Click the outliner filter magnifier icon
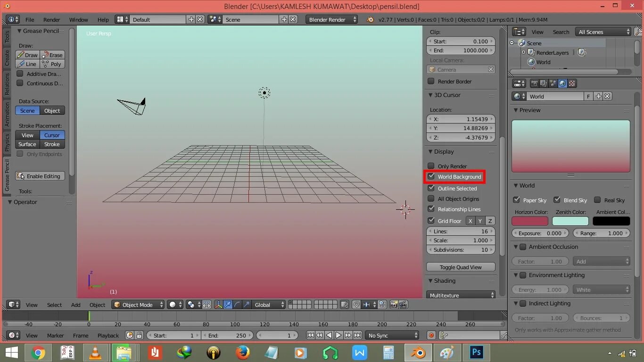This screenshot has width=644, height=362. (638, 32)
